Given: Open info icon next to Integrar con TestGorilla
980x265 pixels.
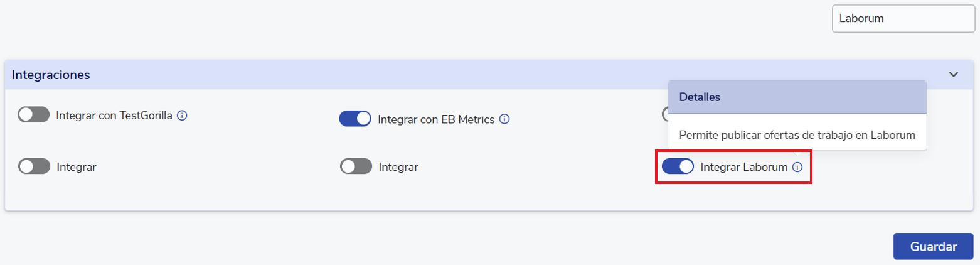Looking at the screenshot, I should point(183,115).
